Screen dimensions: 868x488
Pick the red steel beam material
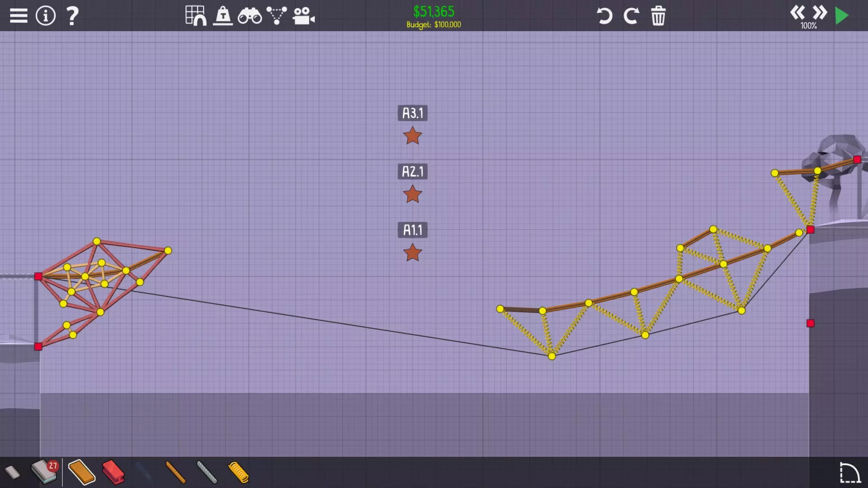[x=113, y=473]
